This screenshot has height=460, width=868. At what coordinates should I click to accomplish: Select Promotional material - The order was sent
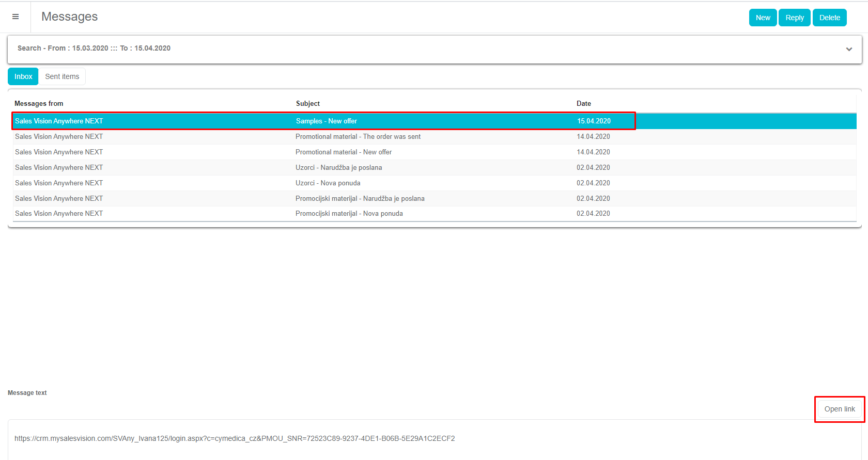358,137
